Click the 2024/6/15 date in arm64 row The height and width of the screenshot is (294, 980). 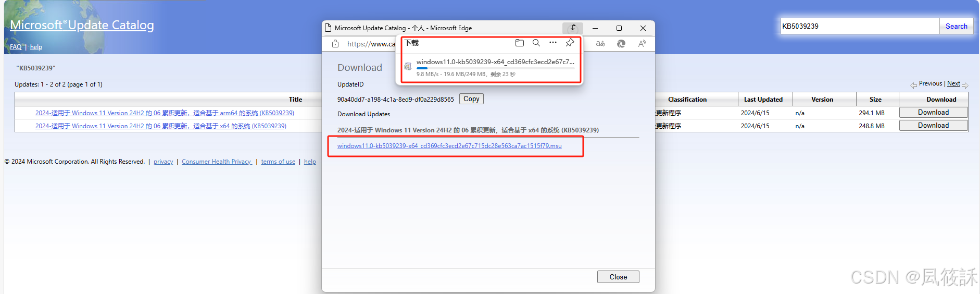click(x=755, y=113)
